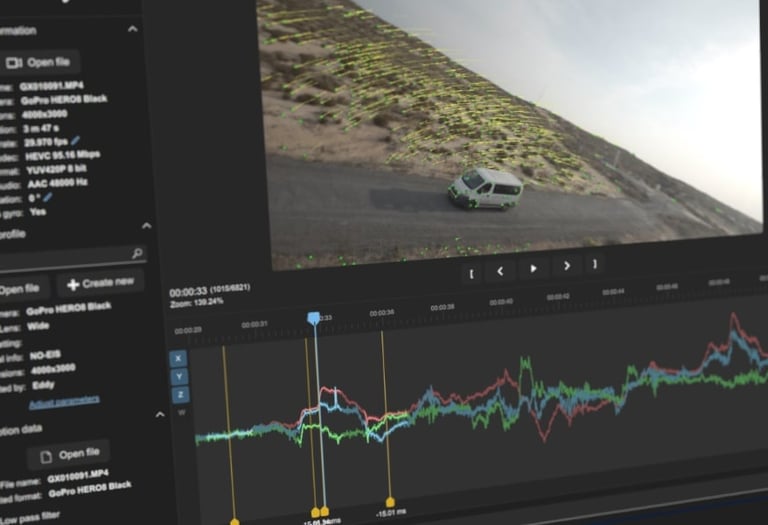Set trim end with right bracket
The image size is (768, 525).
click(x=595, y=264)
